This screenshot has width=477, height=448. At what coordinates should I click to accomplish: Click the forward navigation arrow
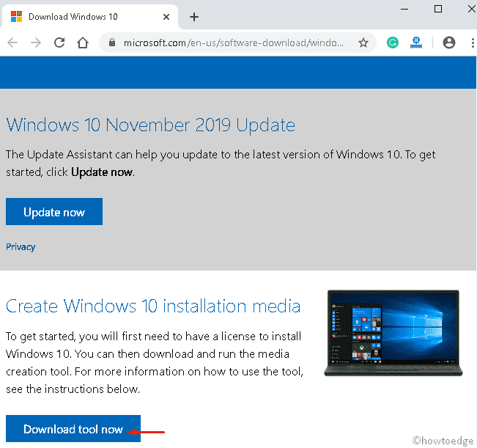pyautogui.click(x=37, y=43)
